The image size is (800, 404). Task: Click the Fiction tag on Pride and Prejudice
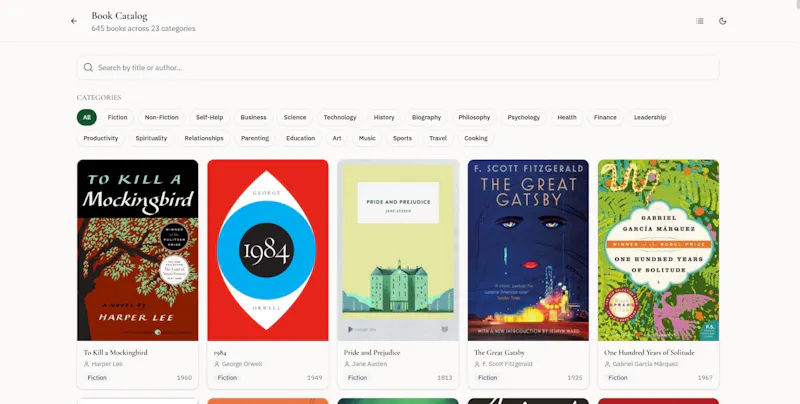coord(357,378)
